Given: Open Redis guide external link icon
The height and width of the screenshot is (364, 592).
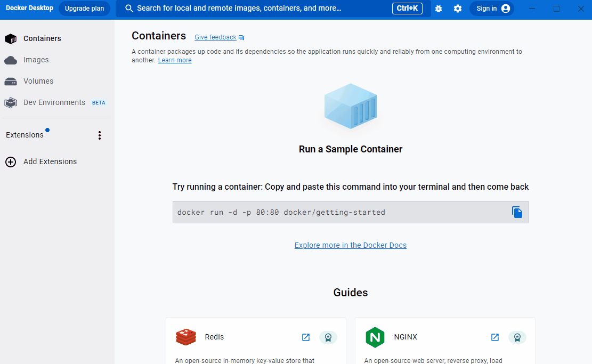Looking at the screenshot, I should point(306,337).
